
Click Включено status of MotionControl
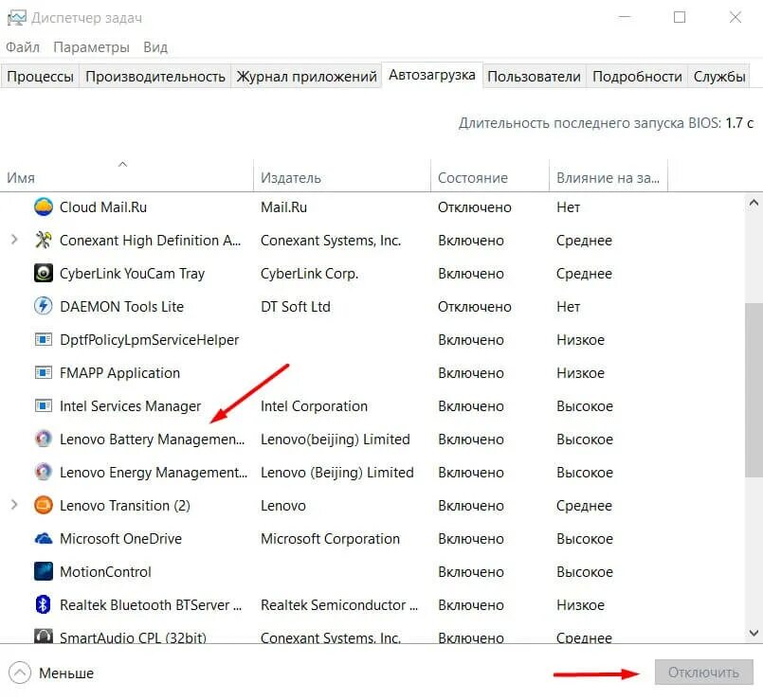click(x=470, y=571)
